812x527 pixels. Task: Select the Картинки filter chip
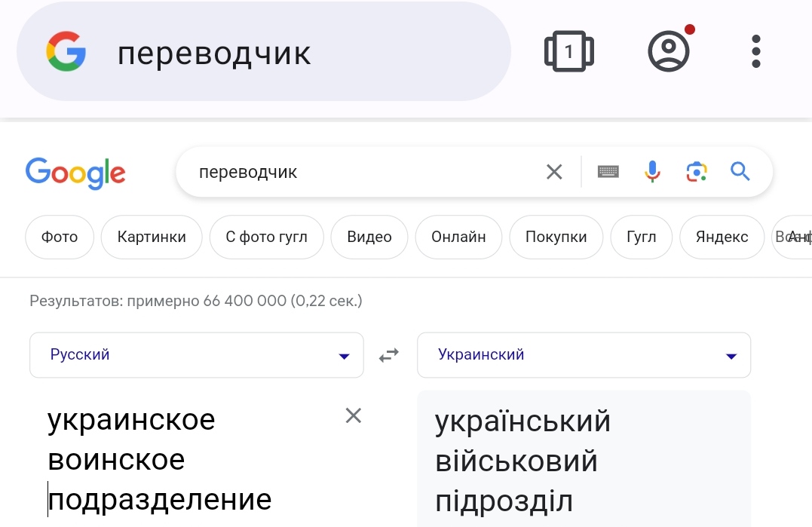coord(152,237)
